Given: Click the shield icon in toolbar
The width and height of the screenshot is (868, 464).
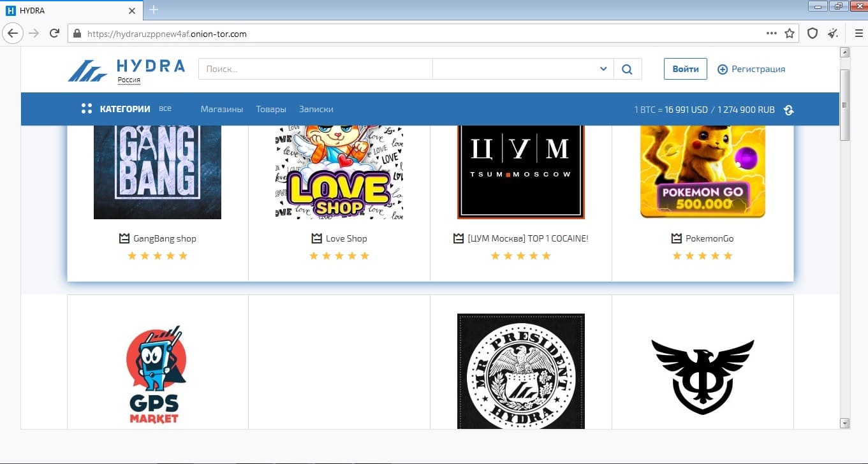Looking at the screenshot, I should (x=813, y=33).
